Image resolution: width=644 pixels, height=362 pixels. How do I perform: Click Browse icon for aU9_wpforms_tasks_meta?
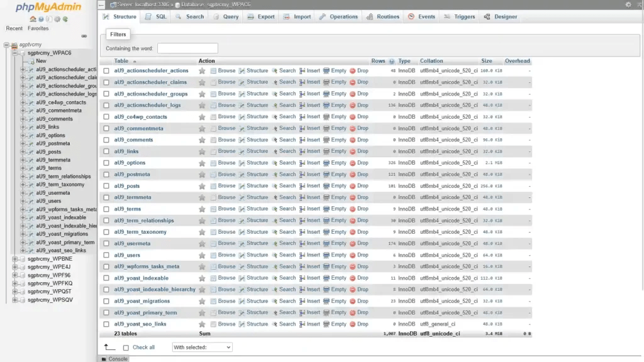tap(213, 266)
